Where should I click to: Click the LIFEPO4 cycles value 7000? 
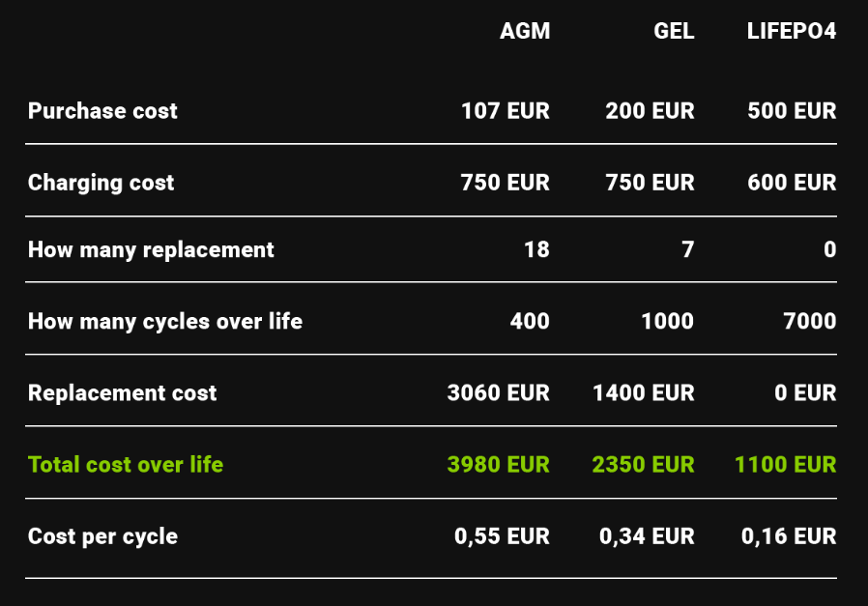pyautogui.click(x=810, y=321)
